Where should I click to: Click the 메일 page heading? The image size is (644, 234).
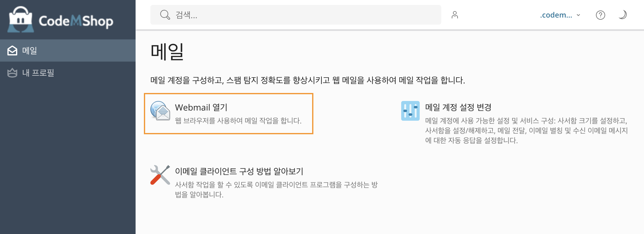tap(167, 52)
